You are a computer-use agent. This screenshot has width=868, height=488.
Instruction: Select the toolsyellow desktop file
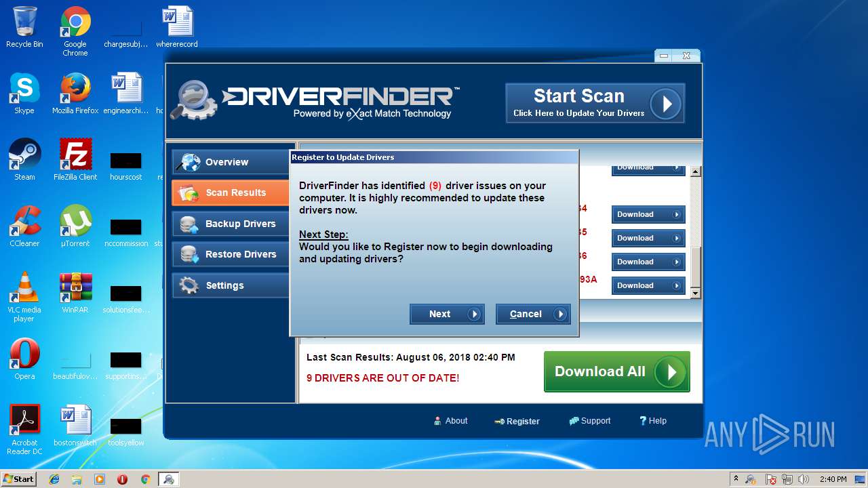coord(126,431)
